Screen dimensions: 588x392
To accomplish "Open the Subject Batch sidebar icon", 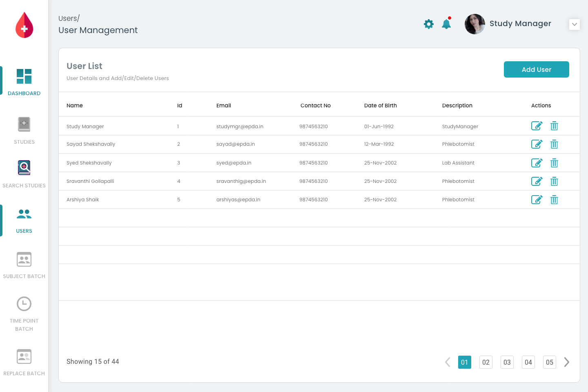I will [24, 259].
